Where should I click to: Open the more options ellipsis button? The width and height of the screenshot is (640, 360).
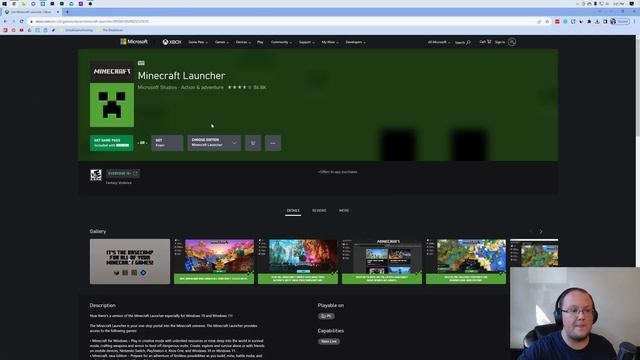tap(273, 143)
